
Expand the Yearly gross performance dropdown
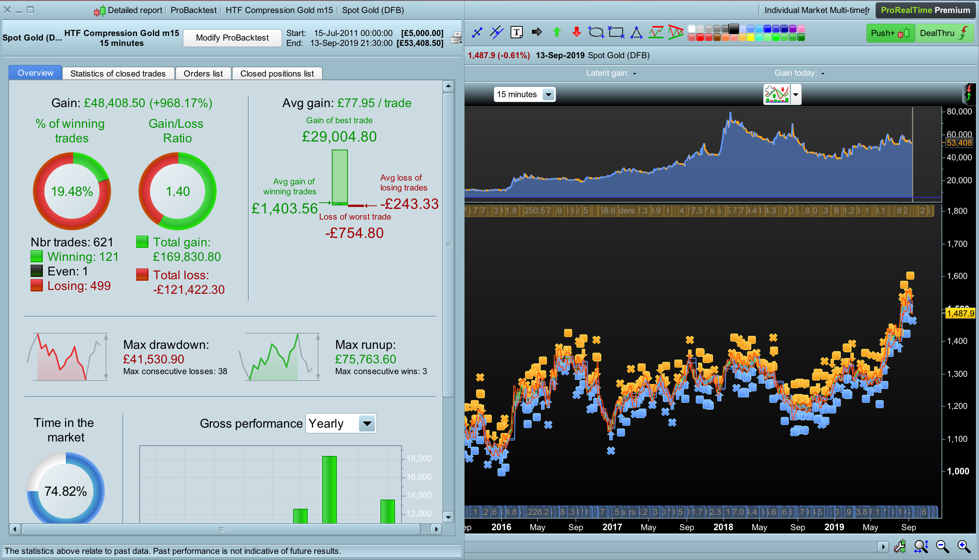pos(367,423)
